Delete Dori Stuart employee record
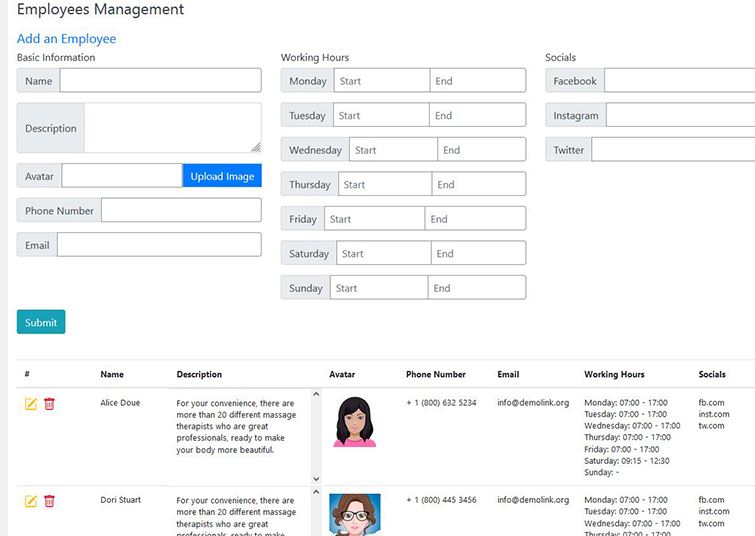This screenshot has height=536, width=755. (x=49, y=501)
